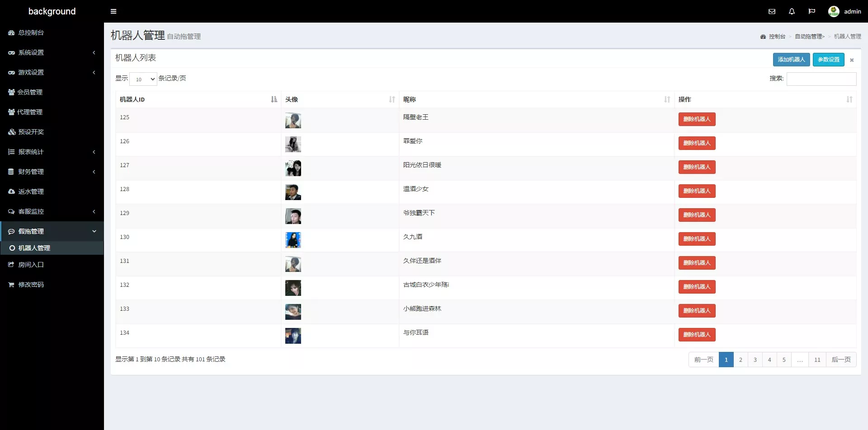Toggle the sidebar with the hamburger icon

click(113, 11)
